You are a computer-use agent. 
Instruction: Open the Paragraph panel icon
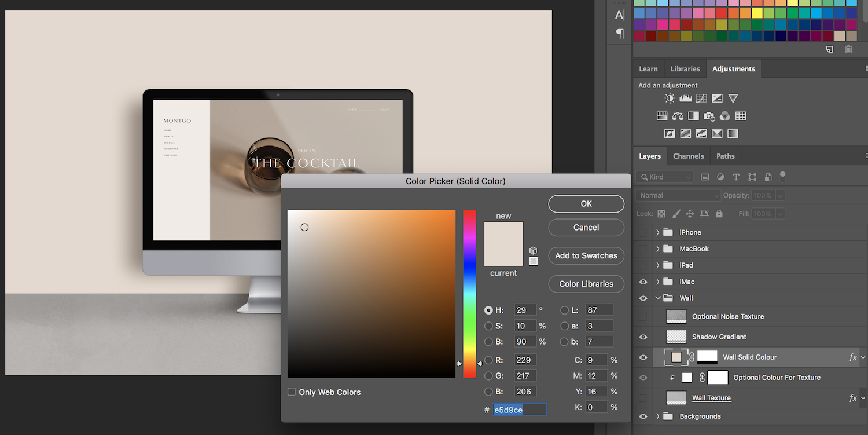[x=620, y=34]
